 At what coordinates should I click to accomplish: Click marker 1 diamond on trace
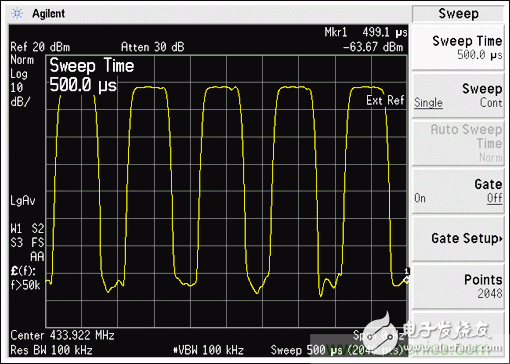click(406, 279)
